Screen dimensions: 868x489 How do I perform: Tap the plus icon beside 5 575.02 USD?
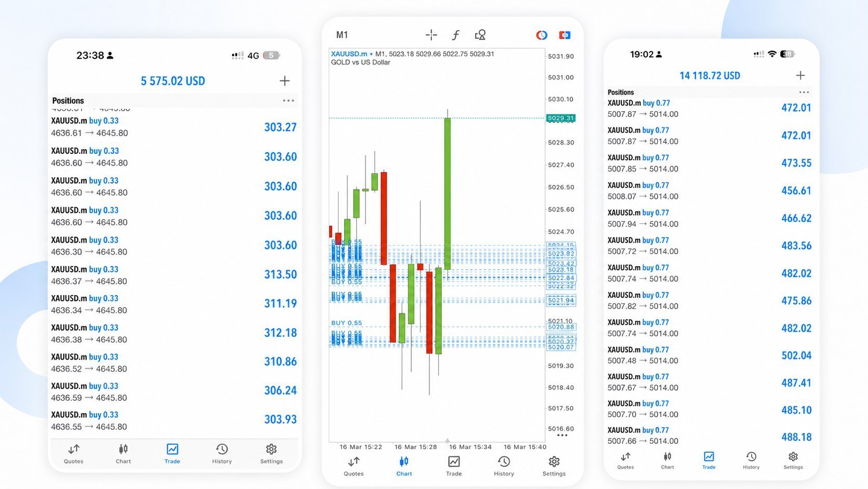coord(284,81)
